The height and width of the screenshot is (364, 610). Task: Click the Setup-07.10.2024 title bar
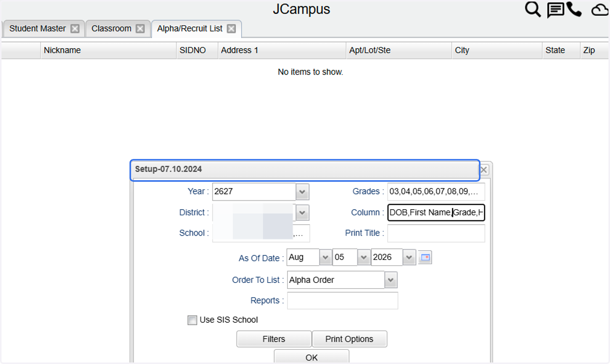pyautogui.click(x=305, y=170)
